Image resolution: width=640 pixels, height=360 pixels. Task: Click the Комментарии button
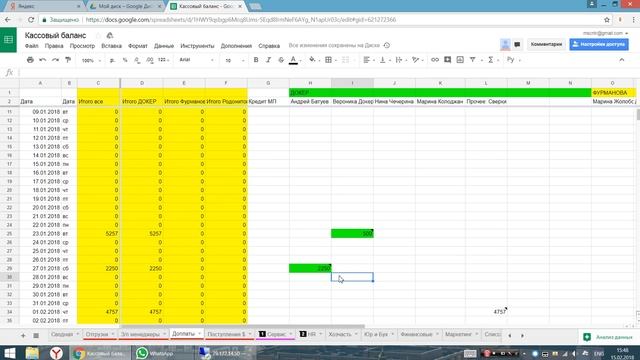point(546,44)
